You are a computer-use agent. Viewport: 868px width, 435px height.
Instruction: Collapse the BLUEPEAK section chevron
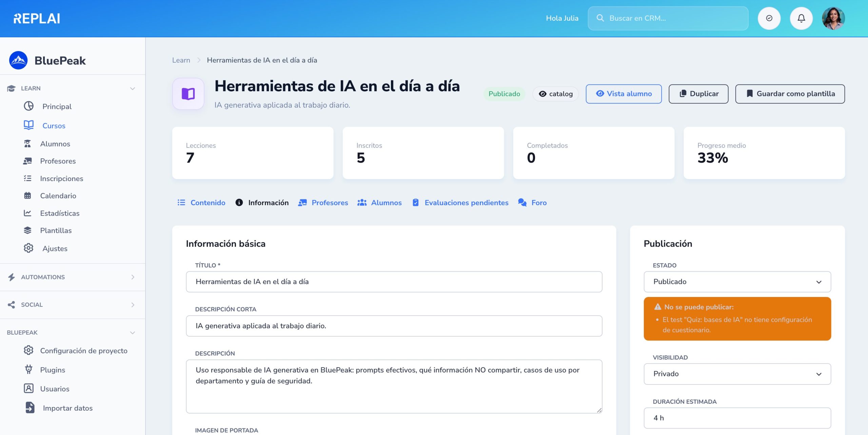(x=133, y=333)
